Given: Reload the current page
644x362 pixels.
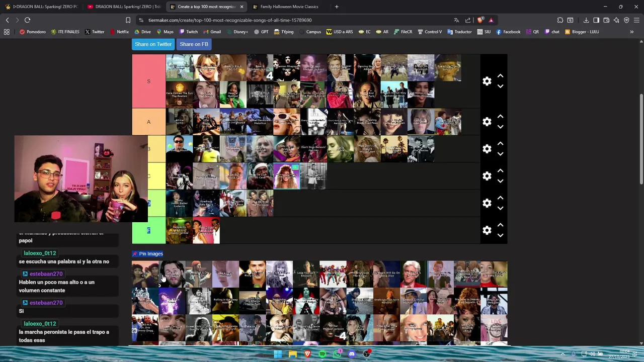Looking at the screenshot, I should [x=27, y=20].
